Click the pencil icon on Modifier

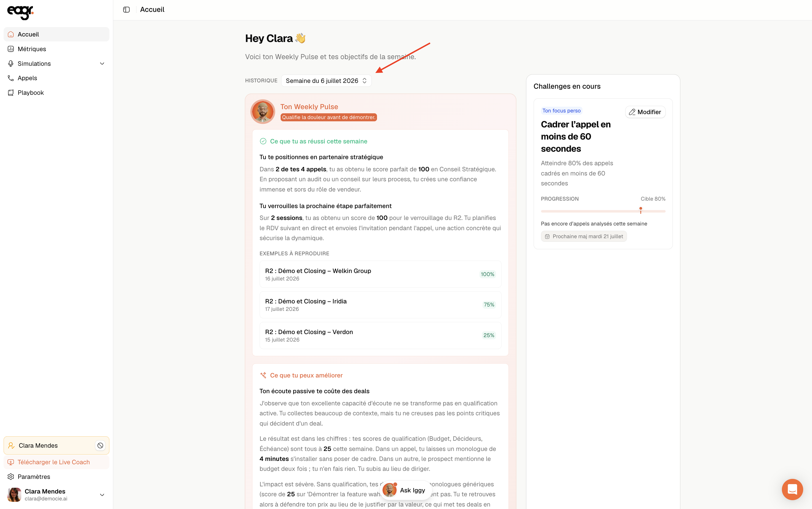tap(632, 112)
